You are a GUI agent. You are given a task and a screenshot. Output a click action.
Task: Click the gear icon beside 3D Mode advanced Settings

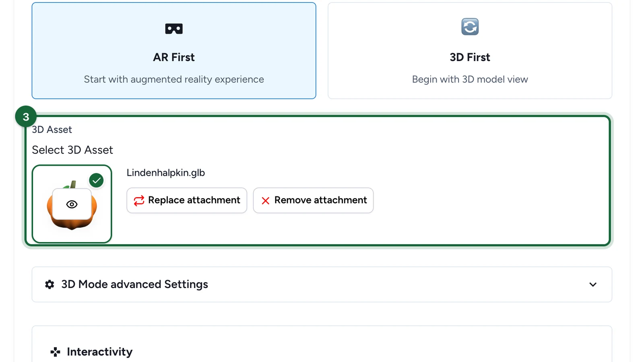(x=50, y=284)
